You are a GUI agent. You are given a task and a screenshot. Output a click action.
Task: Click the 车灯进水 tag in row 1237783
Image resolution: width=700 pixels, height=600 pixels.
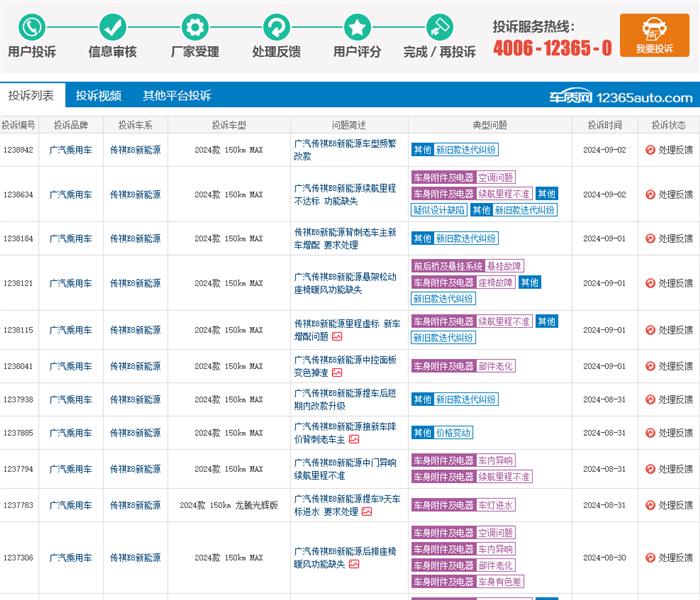tap(496, 505)
